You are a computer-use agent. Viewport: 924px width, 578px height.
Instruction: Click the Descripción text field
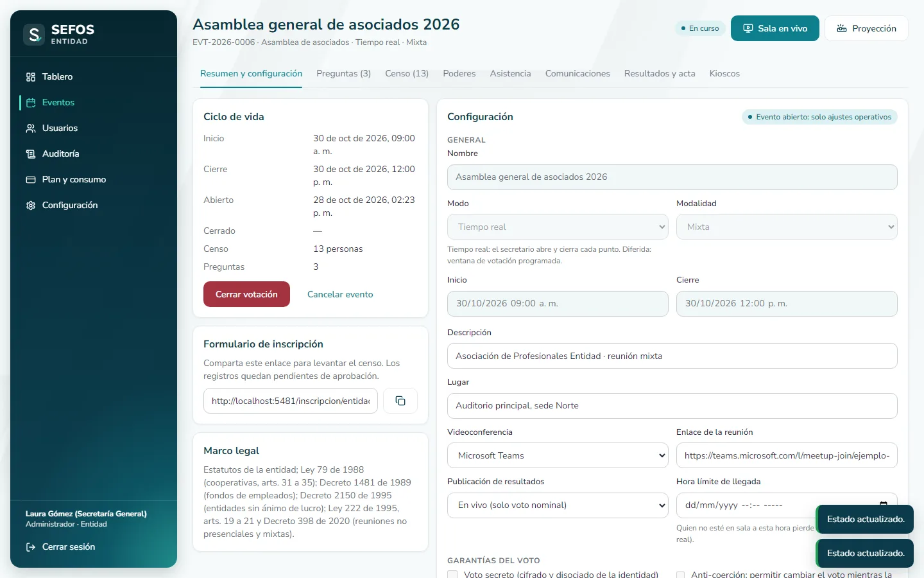[672, 356]
